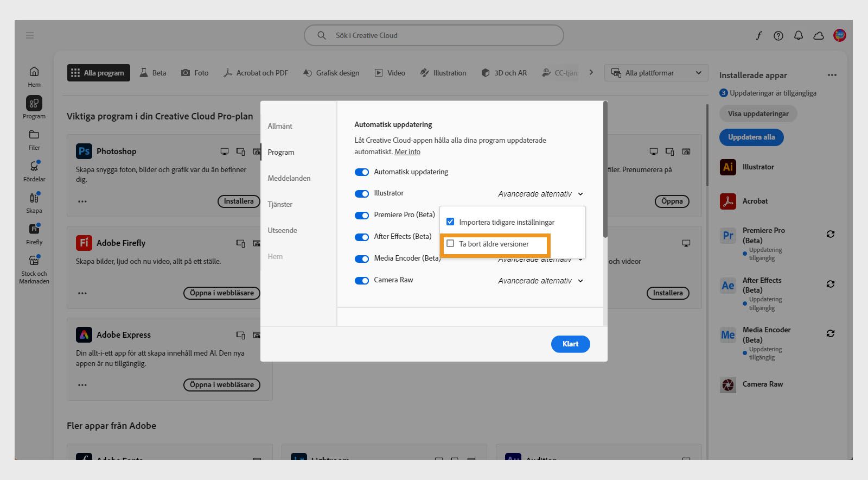Click the Uppdatera alla button

(751, 137)
